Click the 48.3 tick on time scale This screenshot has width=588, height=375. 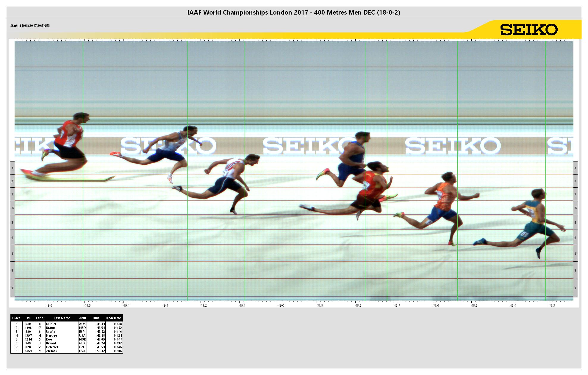pyautogui.click(x=551, y=305)
